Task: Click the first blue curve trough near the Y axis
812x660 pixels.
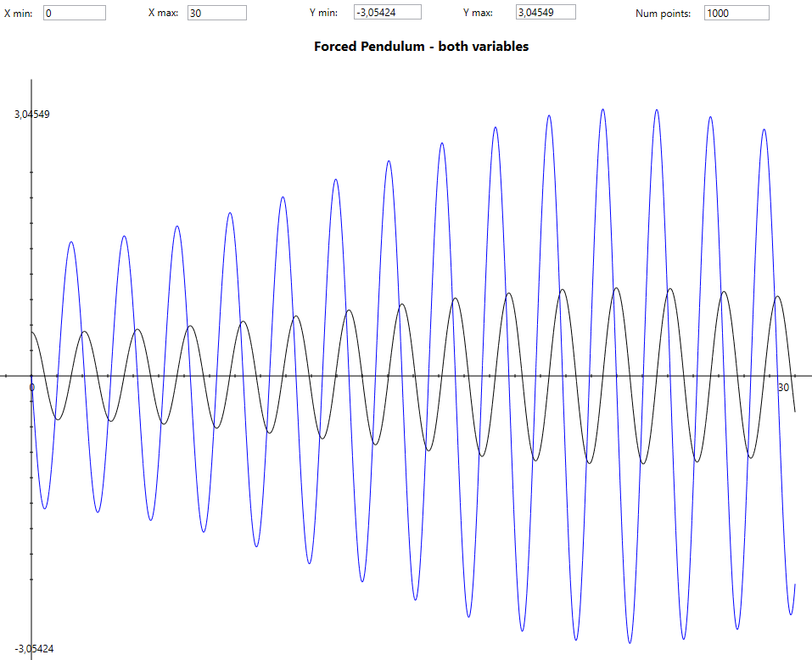Action: [44, 509]
